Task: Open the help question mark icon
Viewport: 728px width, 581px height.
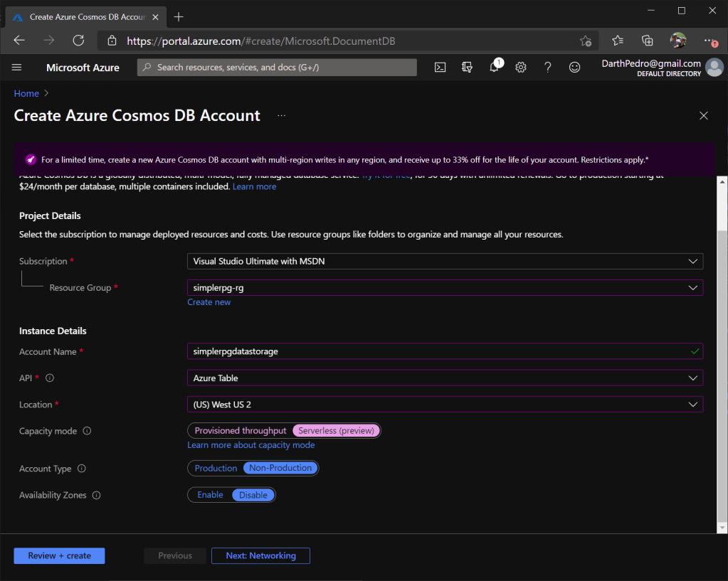Action: click(x=547, y=67)
